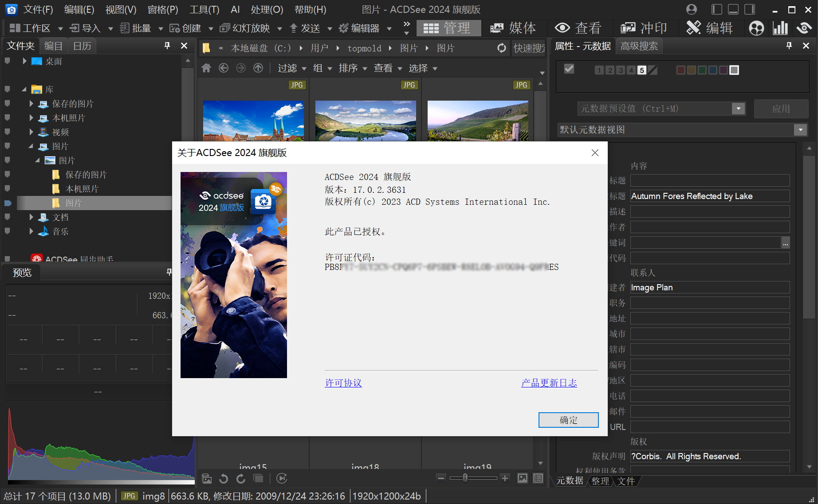Open the 文件 menu

[38, 9]
